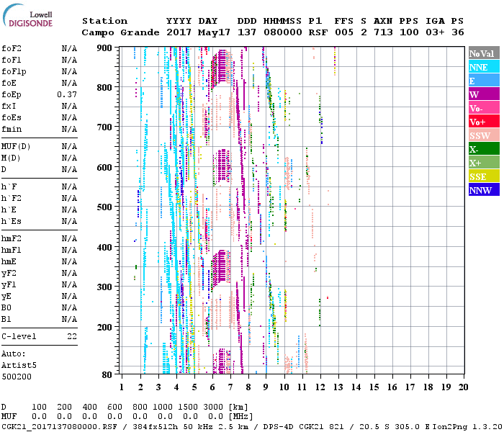Select the NNE cyan legend swatch
Image resolution: width=504 pixels, height=432 pixels.
click(484, 67)
